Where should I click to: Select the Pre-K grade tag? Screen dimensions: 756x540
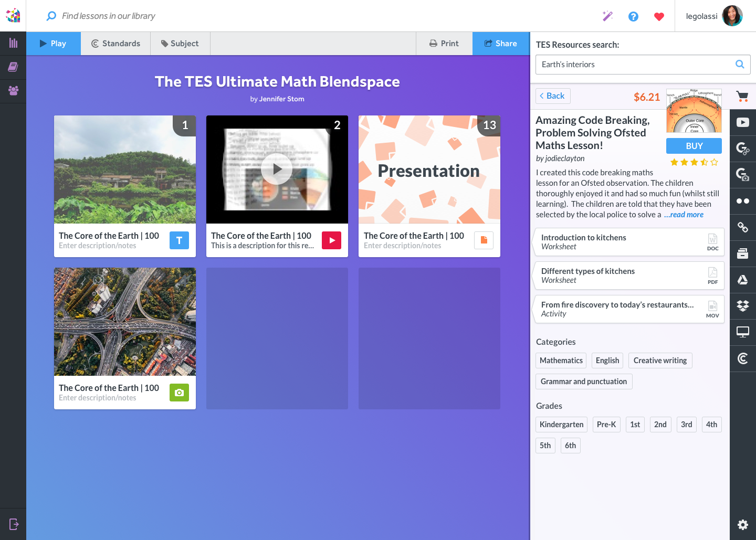point(606,425)
